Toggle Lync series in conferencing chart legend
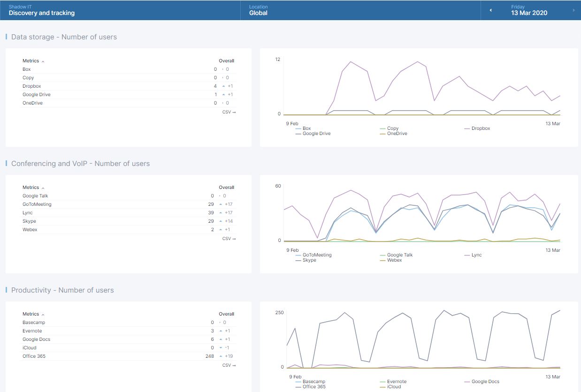 click(476, 255)
